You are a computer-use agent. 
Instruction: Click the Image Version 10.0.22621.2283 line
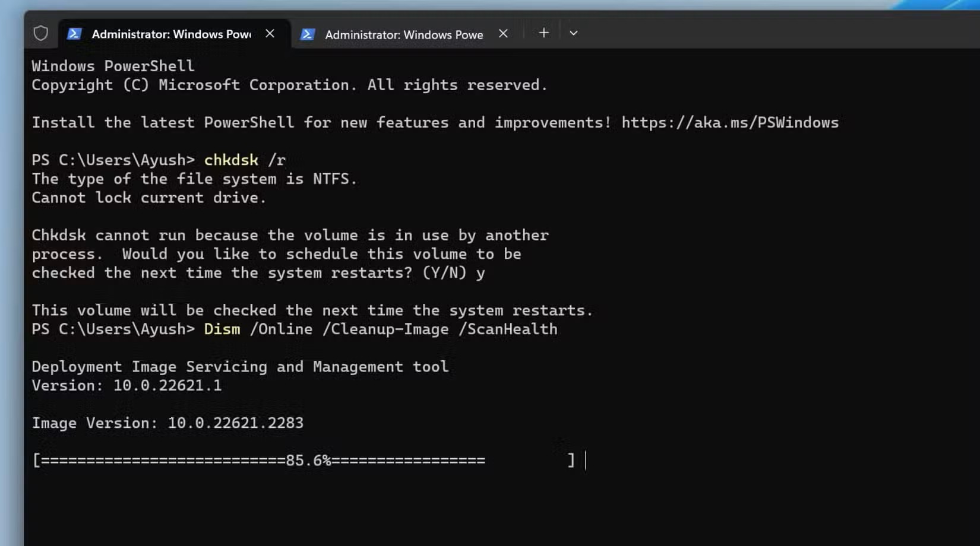[x=168, y=423]
